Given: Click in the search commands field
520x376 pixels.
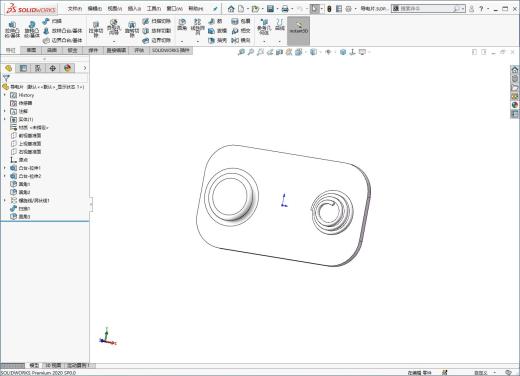Looking at the screenshot, I should pos(428,9).
